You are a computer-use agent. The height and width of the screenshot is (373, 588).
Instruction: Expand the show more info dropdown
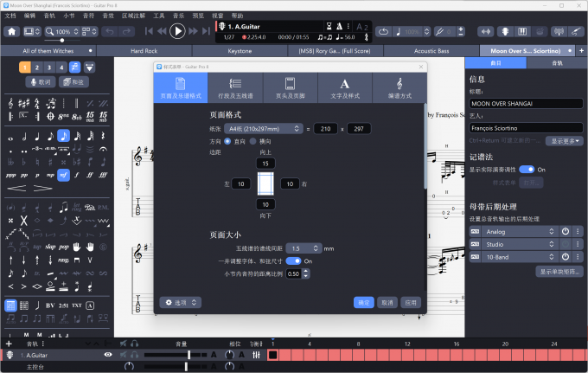pyautogui.click(x=565, y=141)
